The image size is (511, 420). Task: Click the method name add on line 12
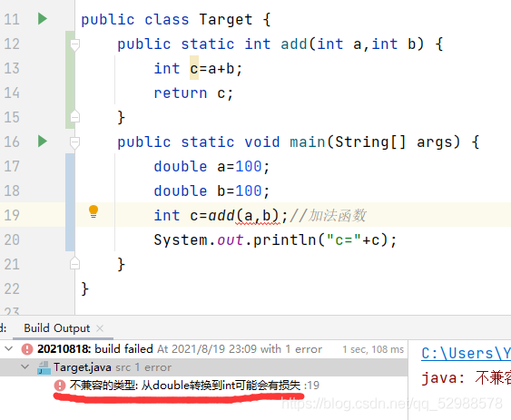pyautogui.click(x=294, y=44)
